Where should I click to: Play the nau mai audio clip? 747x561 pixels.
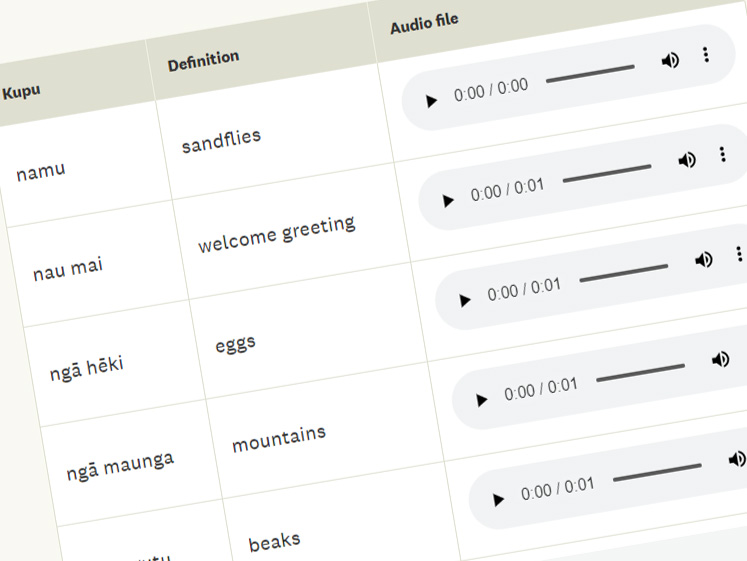(448, 200)
